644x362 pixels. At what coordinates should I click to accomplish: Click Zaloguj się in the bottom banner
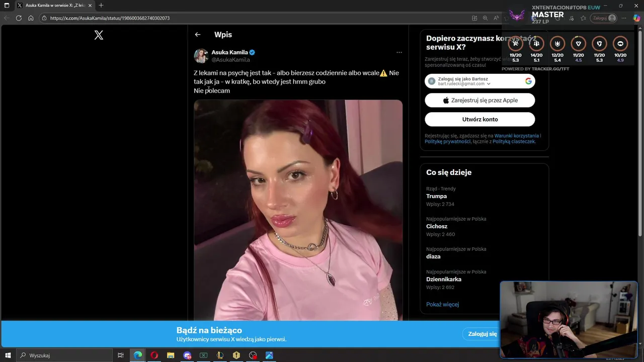(482, 334)
